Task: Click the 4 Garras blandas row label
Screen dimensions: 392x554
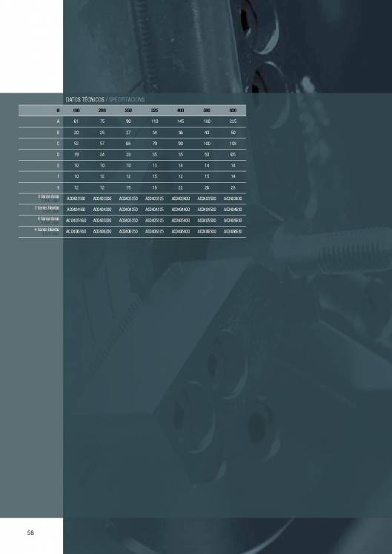Action: point(47,230)
